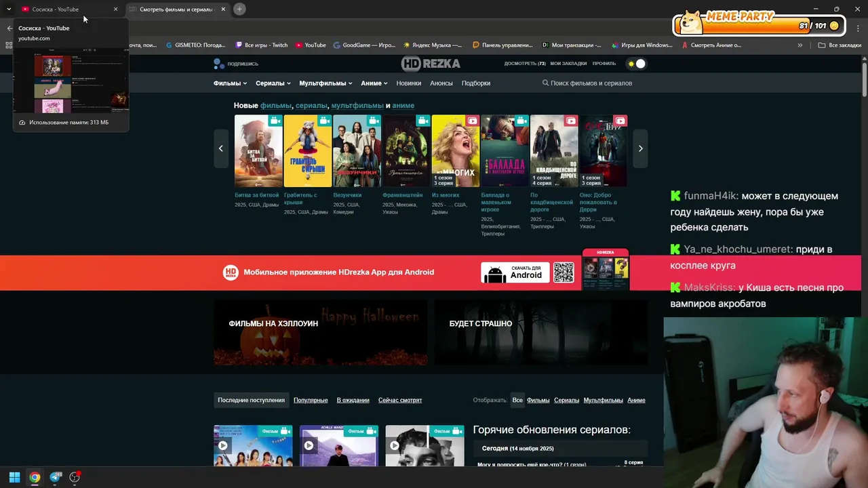Open the Профиль link
The height and width of the screenshot is (488, 868).
604,64
